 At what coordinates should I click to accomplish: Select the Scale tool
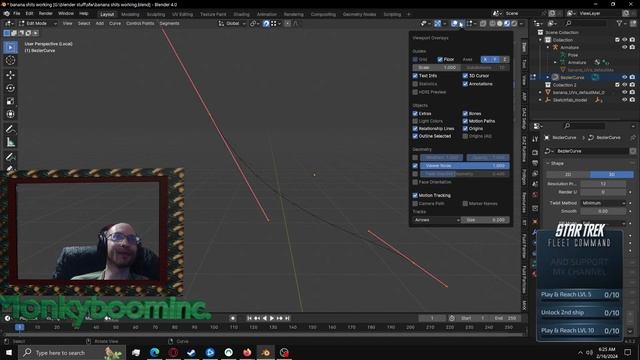click(11, 101)
